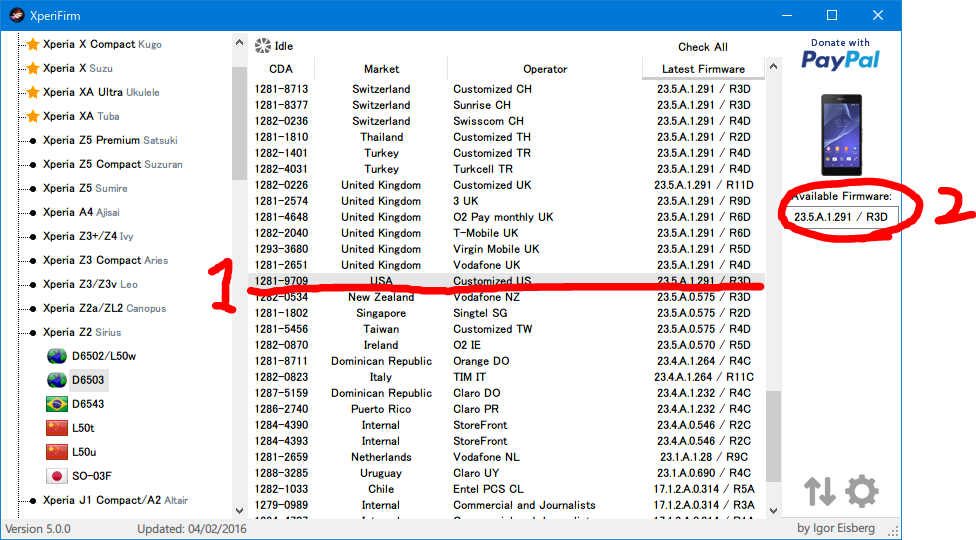Select the Singtel SG firmware row
The height and width of the screenshot is (540, 976).
click(x=506, y=314)
